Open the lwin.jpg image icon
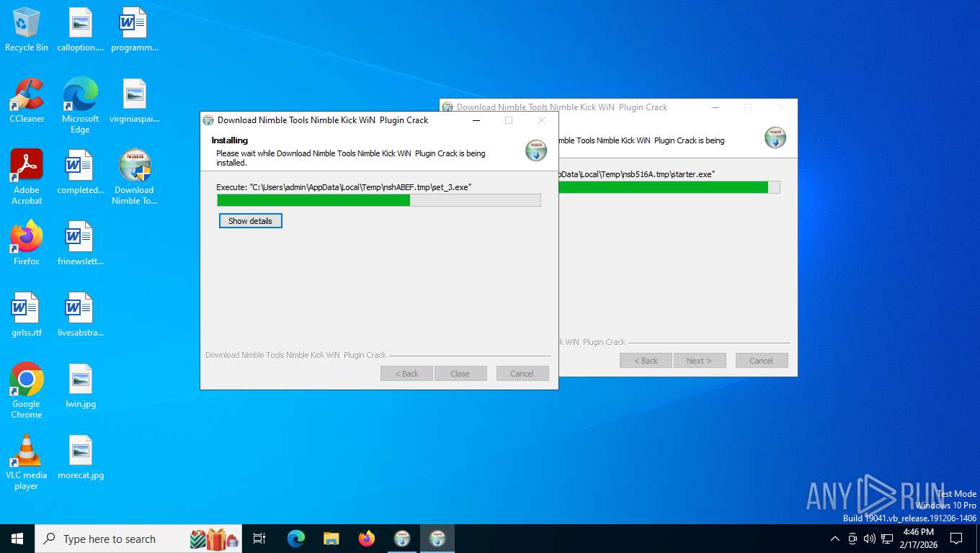980x553 pixels. (x=81, y=386)
